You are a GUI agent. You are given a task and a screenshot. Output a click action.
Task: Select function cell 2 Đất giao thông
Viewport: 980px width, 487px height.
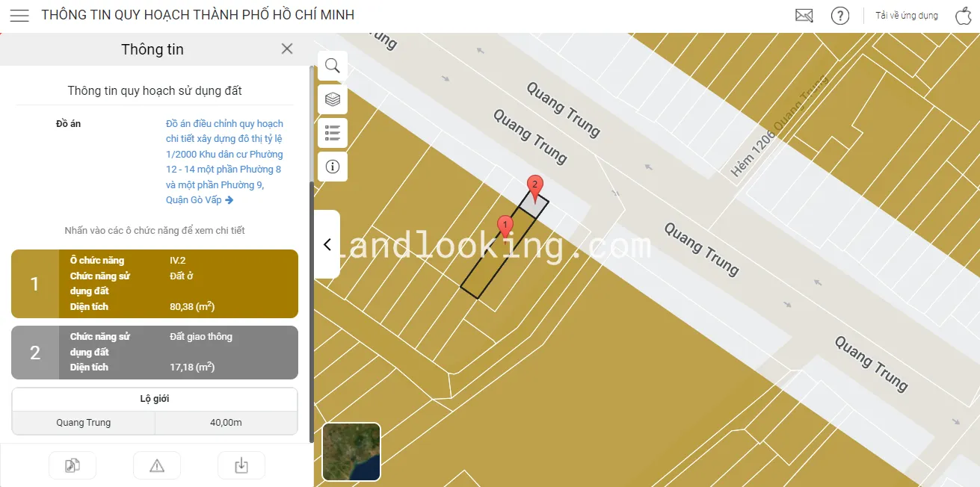pyautogui.click(x=155, y=353)
